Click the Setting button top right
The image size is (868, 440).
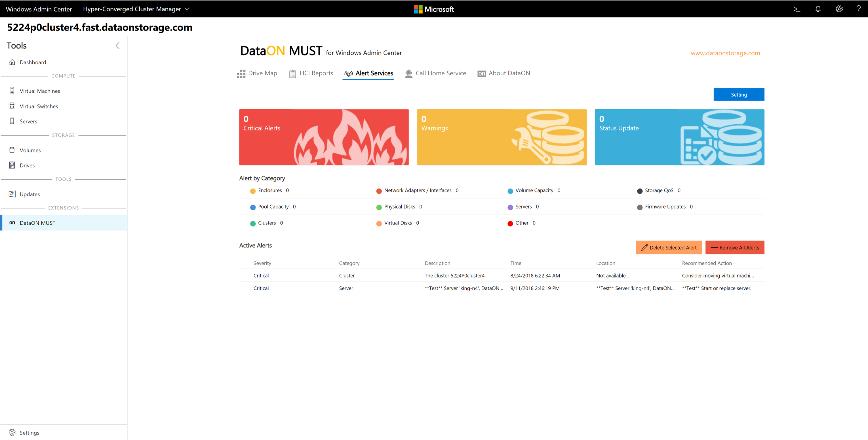coord(739,94)
